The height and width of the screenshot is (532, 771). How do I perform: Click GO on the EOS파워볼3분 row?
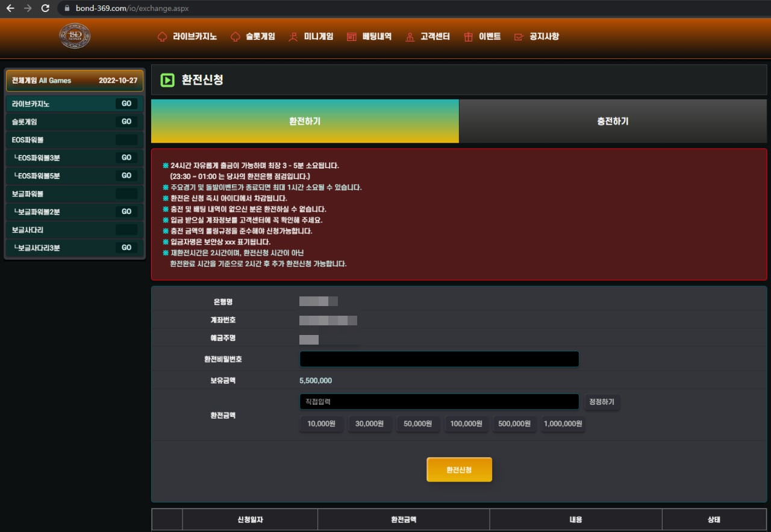tap(126, 158)
